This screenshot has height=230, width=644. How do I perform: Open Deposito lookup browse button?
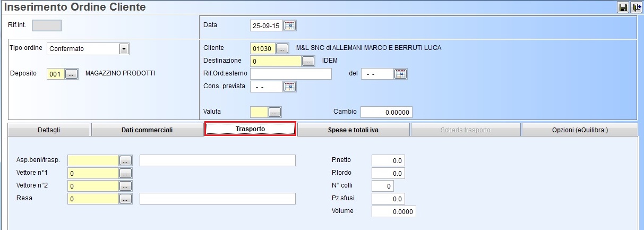click(x=71, y=74)
